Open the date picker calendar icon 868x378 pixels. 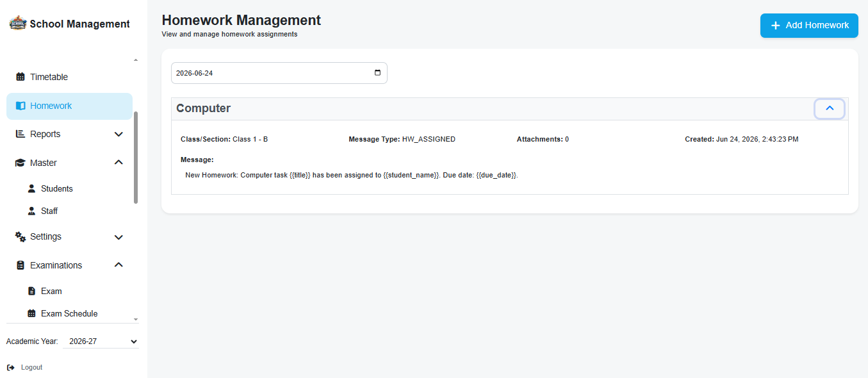(378, 72)
